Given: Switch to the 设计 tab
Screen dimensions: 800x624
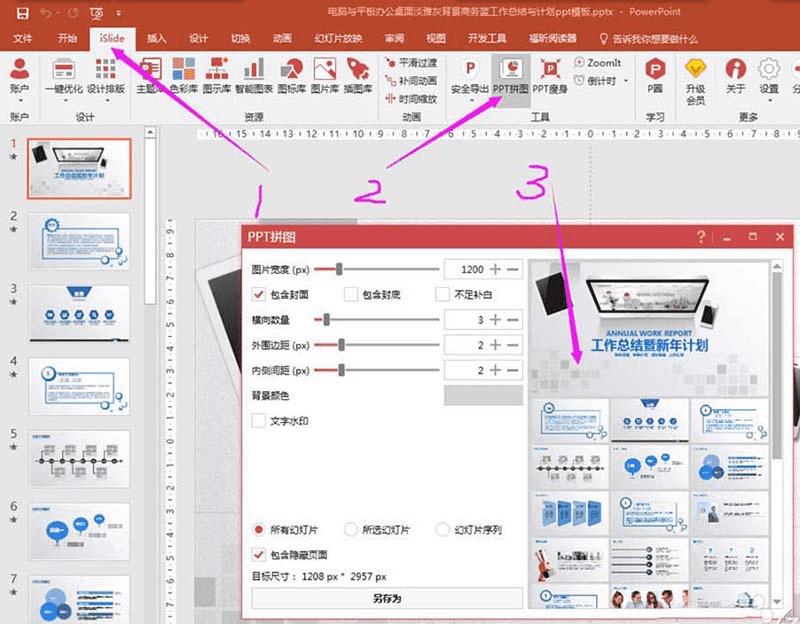Looking at the screenshot, I should (198, 39).
